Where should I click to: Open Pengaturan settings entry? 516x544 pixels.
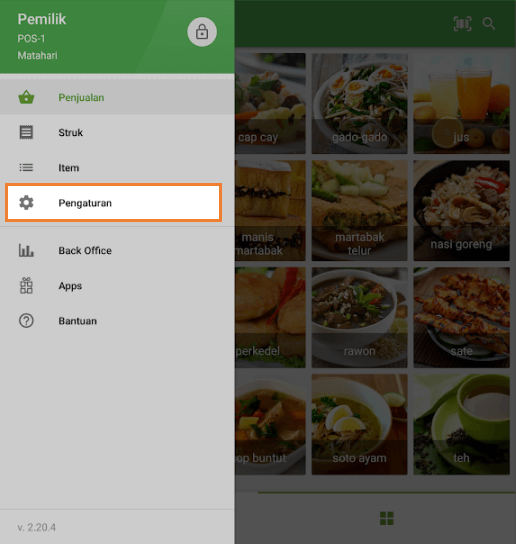113,203
